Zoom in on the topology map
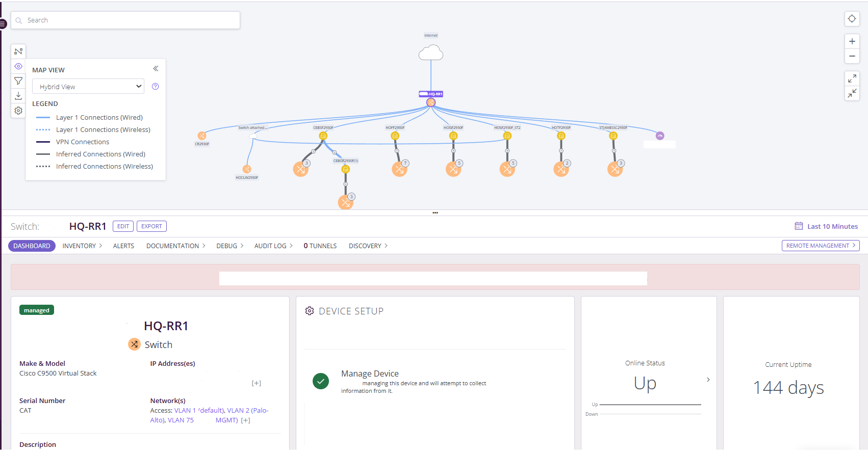The width and height of the screenshot is (868, 454). point(852,41)
